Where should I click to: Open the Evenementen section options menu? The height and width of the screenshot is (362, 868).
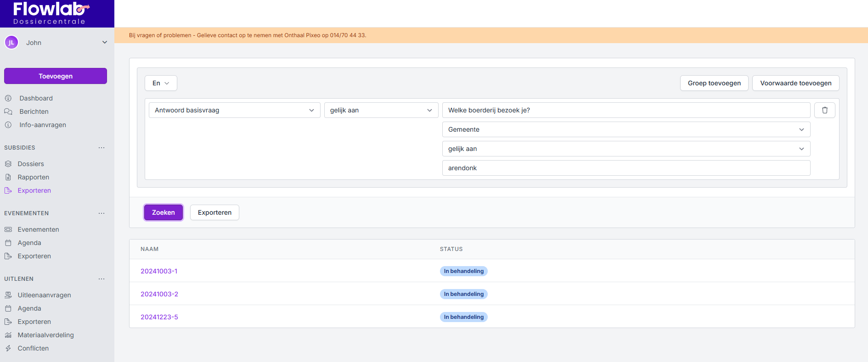point(101,213)
